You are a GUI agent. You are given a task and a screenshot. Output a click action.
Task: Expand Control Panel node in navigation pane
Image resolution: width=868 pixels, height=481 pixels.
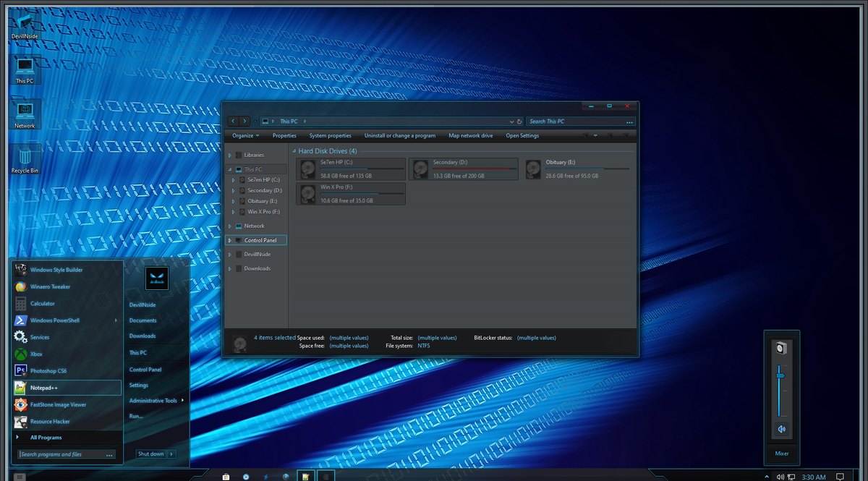coord(230,240)
